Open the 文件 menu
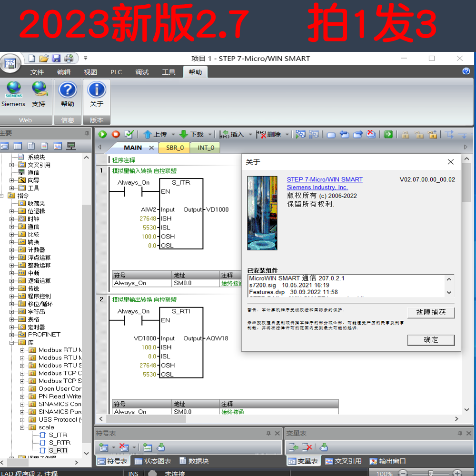This screenshot has width=476, height=476. (x=37, y=72)
